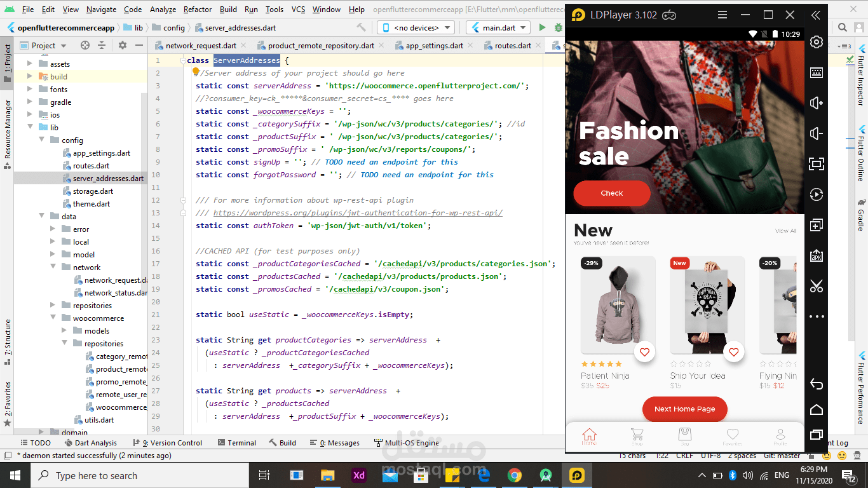Increase volume with LDPlayer volume-up icon
This screenshot has width=868, height=488.
[x=817, y=103]
